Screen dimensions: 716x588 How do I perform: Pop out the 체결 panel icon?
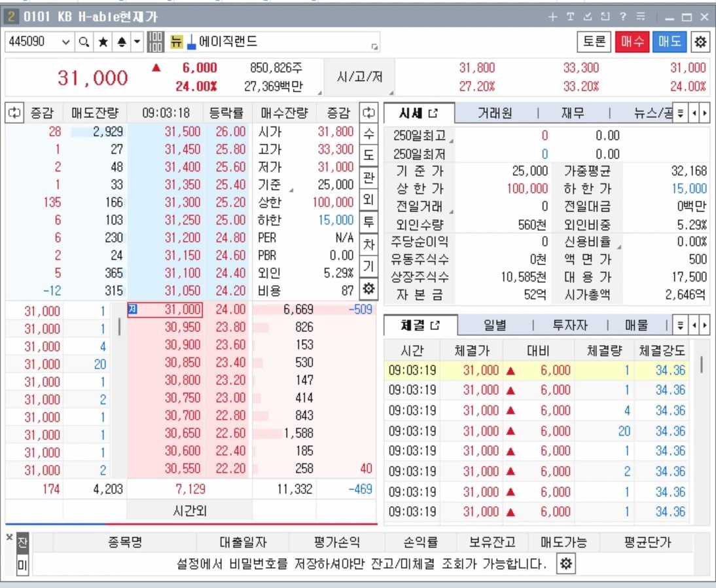435,325
